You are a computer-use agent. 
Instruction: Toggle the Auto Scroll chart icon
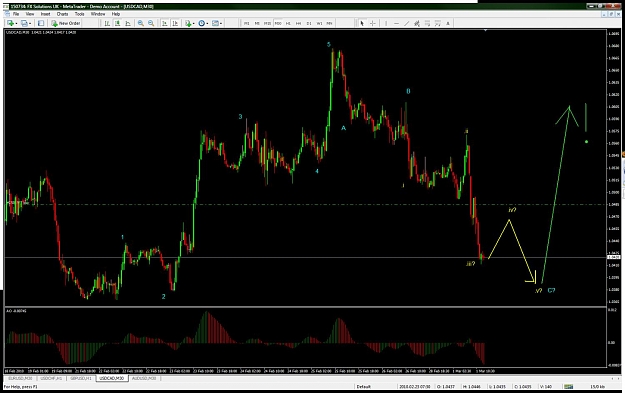coord(164,24)
